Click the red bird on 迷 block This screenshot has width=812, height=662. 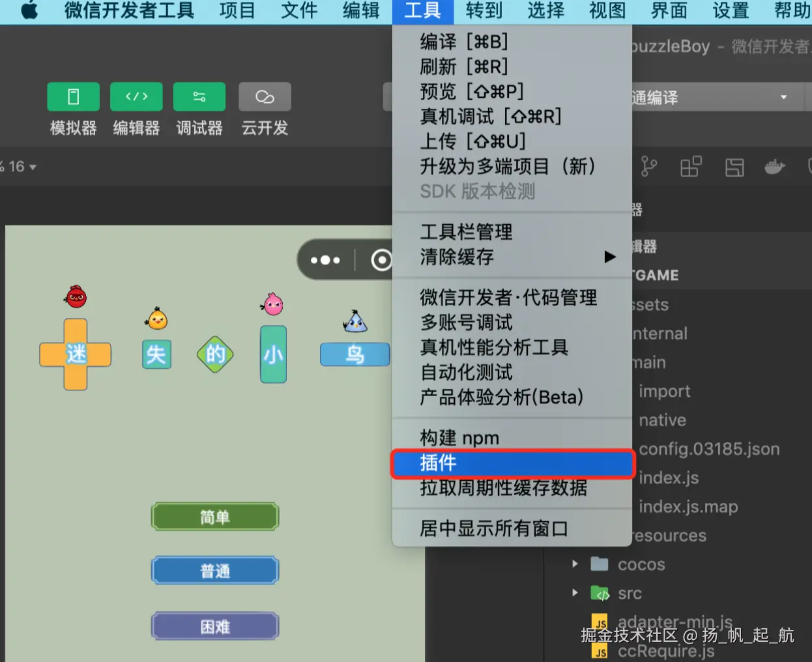(x=76, y=296)
